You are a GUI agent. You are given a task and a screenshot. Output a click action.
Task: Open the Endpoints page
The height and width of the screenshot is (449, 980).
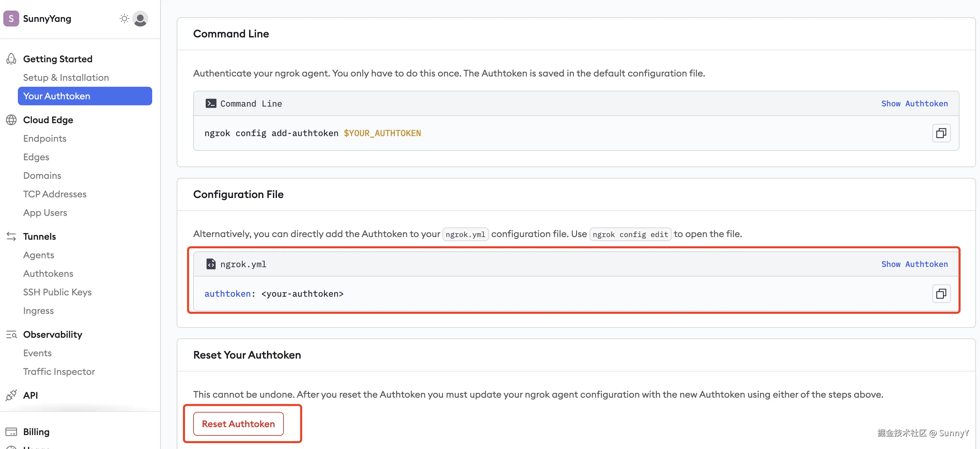point(45,138)
